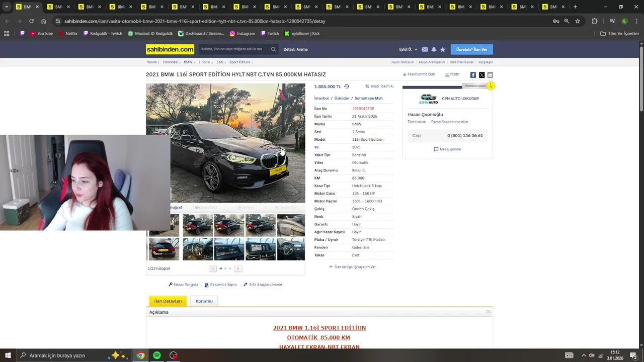Open messages envelope icon in site header
The image size is (644, 362).
(425, 49)
